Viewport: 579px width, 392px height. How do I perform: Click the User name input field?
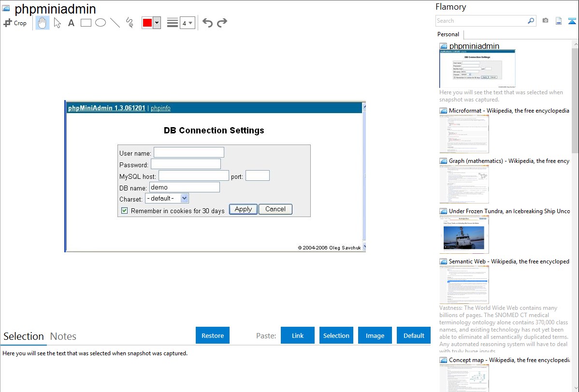(x=188, y=152)
